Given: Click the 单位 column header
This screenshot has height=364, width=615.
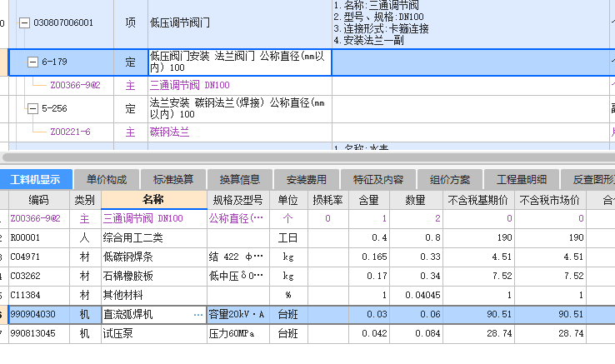Looking at the screenshot, I should pos(288,201).
